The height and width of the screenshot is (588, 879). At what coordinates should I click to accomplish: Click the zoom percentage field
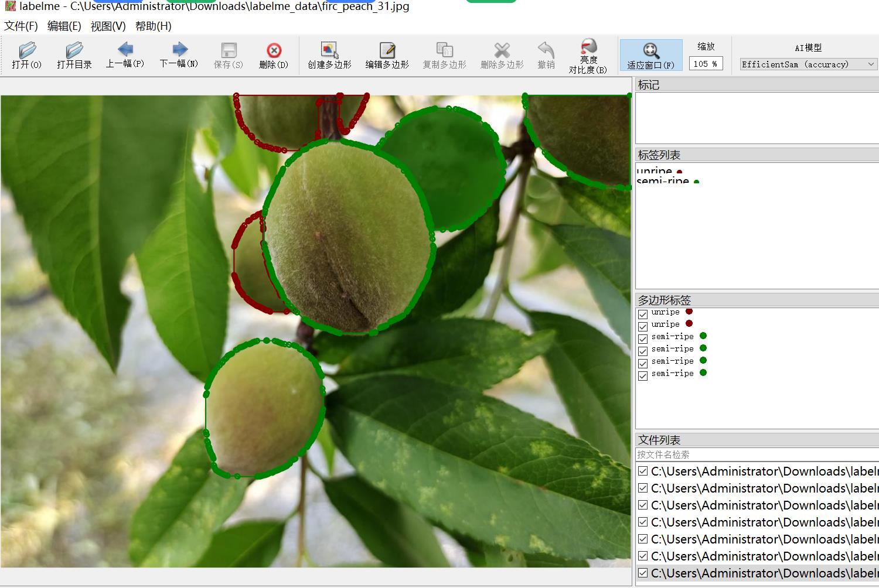tap(706, 64)
